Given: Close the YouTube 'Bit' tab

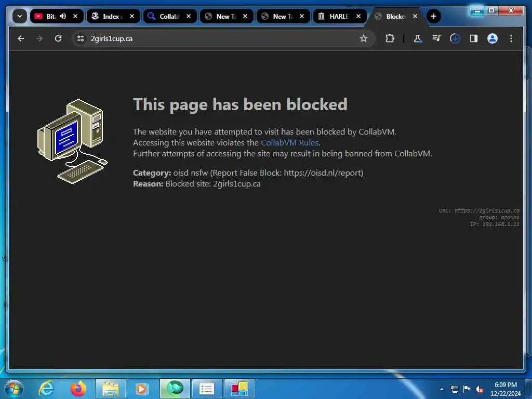Looking at the screenshot, I should [x=75, y=16].
